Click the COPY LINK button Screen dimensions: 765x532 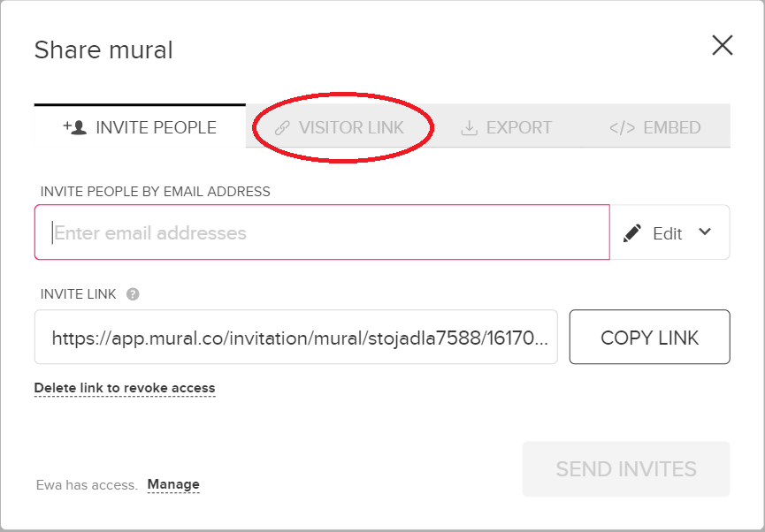649,337
